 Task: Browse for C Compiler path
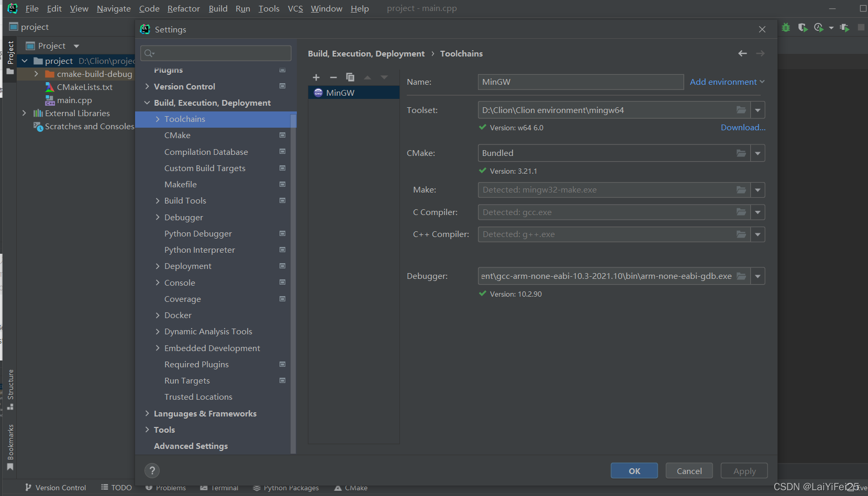coord(741,212)
